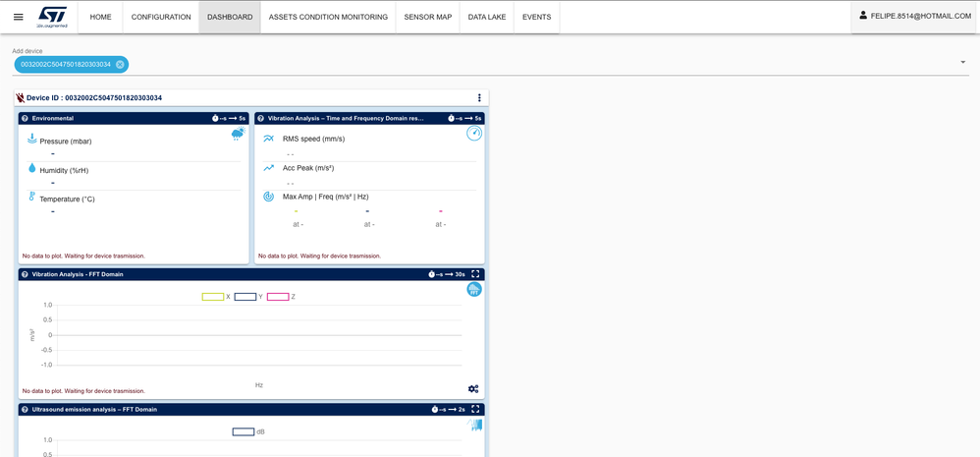Click the timer icon on Ultrasound header
Screen dimensions: 980x457
(435, 410)
